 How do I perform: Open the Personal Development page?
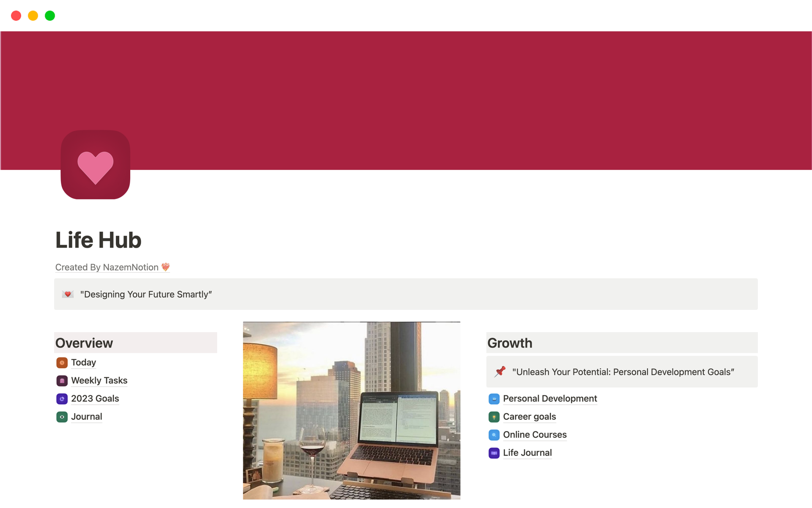click(x=550, y=398)
